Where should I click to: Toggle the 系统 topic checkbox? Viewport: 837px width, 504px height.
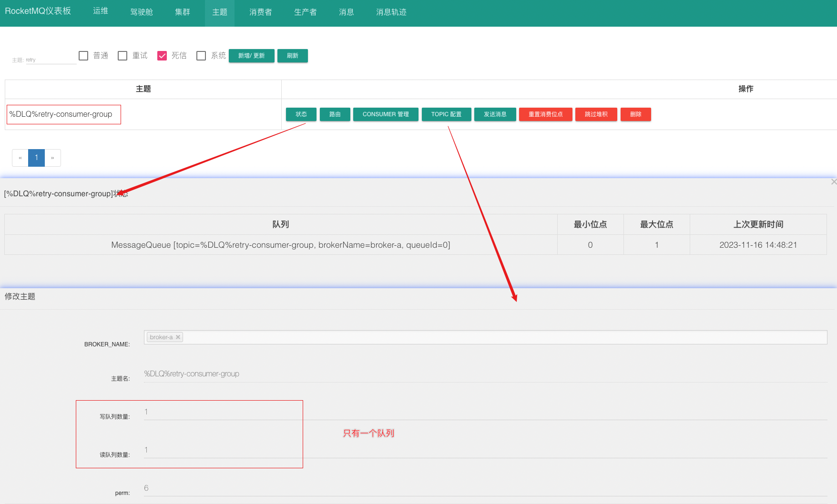pos(201,56)
